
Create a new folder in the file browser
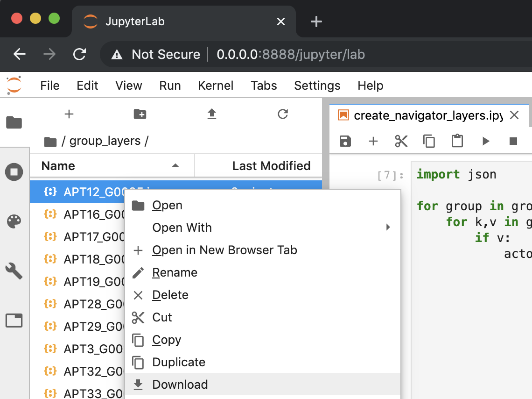coord(140,114)
